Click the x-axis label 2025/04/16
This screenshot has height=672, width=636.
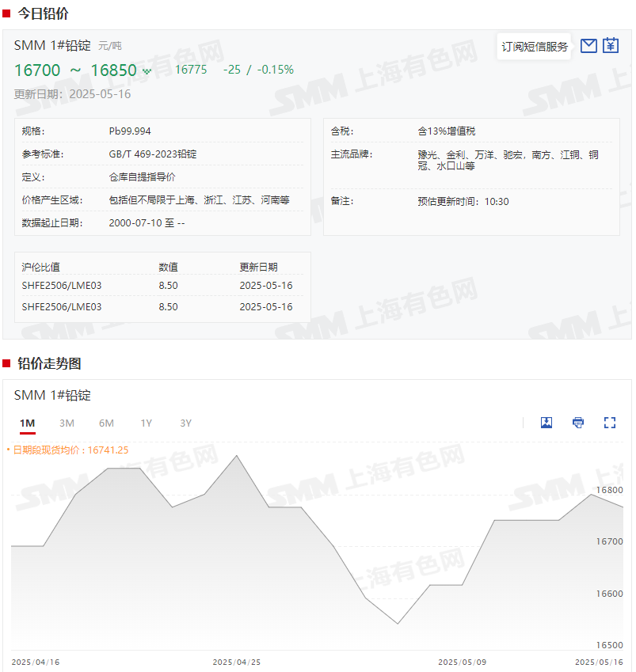(x=36, y=663)
